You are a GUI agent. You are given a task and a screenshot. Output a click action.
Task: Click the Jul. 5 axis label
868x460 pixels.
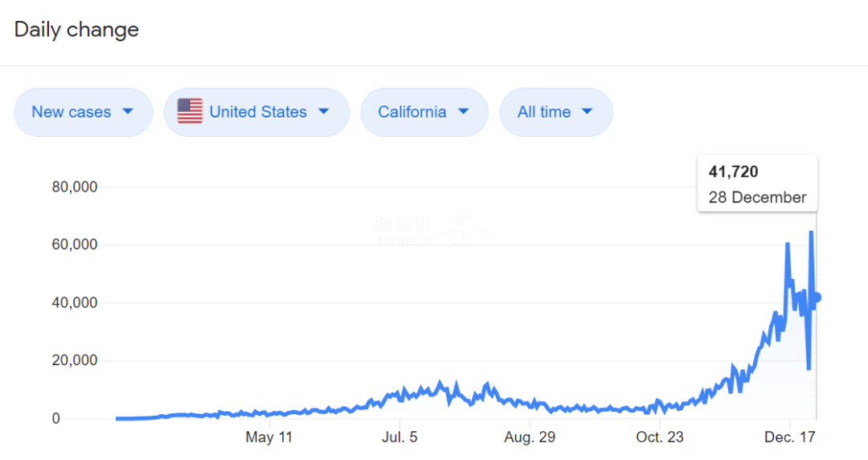(400, 437)
